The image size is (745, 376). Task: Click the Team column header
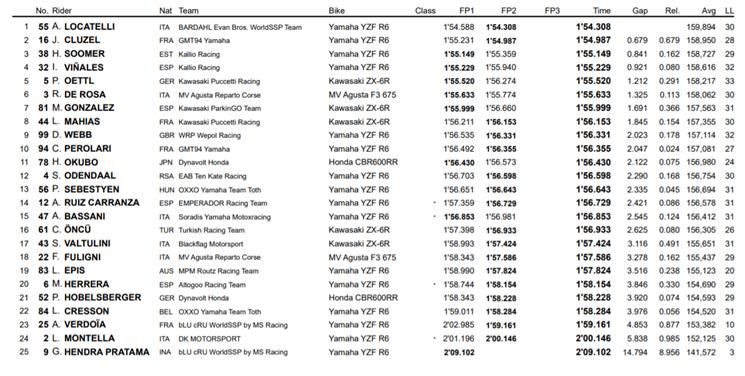(x=189, y=10)
